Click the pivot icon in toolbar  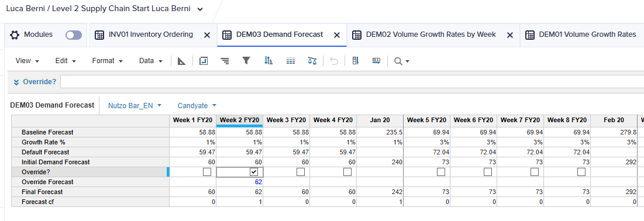204,61
